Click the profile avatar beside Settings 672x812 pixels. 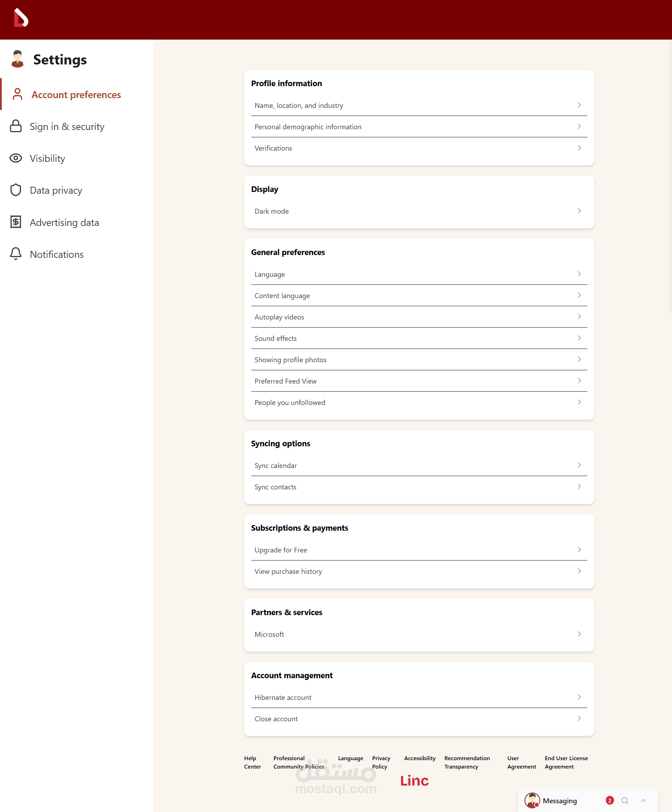[x=17, y=59]
